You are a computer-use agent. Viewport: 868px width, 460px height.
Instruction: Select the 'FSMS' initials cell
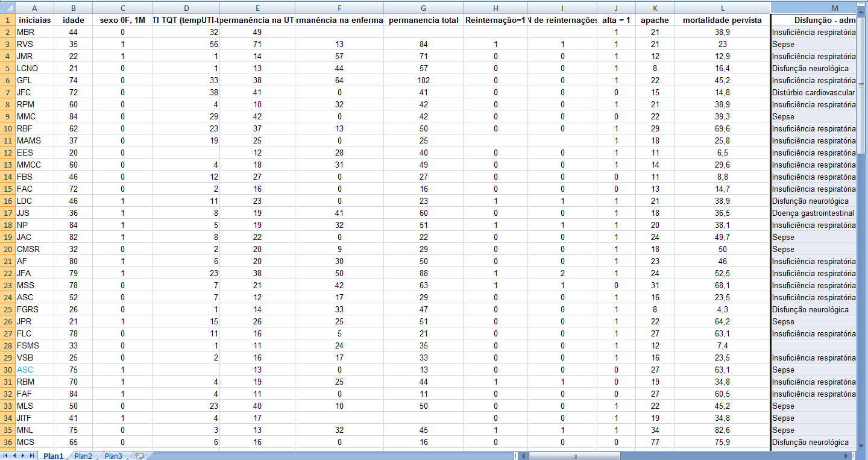(x=34, y=345)
